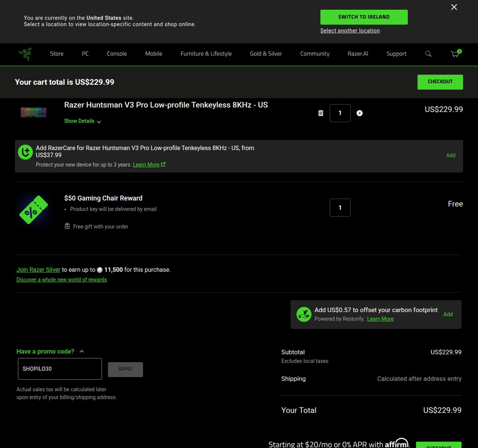The image size is (478, 448).
Task: Remove the Huntsman keyboard with the trash icon
Action: [320, 113]
